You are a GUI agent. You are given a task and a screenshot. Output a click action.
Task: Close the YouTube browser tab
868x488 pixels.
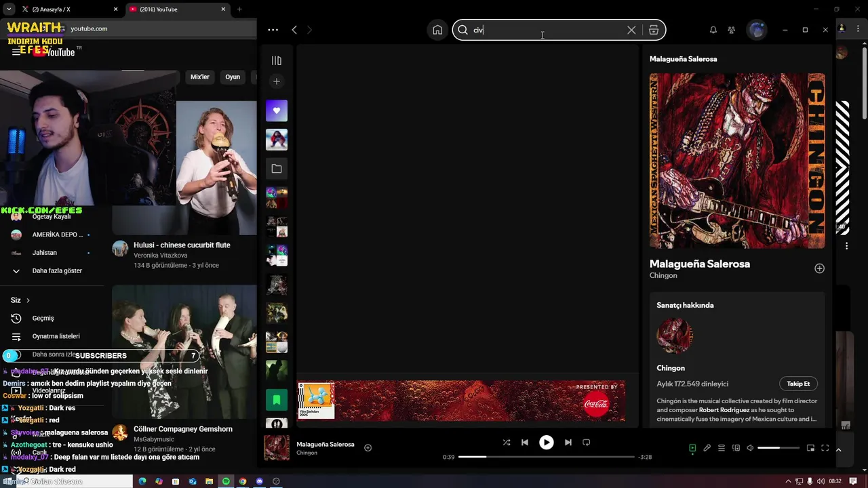(224, 9)
